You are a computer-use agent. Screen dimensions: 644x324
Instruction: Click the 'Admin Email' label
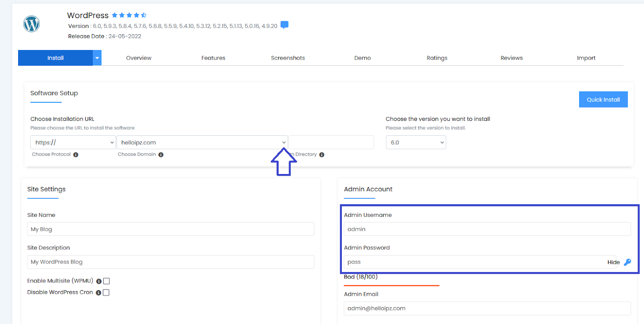[361, 294]
